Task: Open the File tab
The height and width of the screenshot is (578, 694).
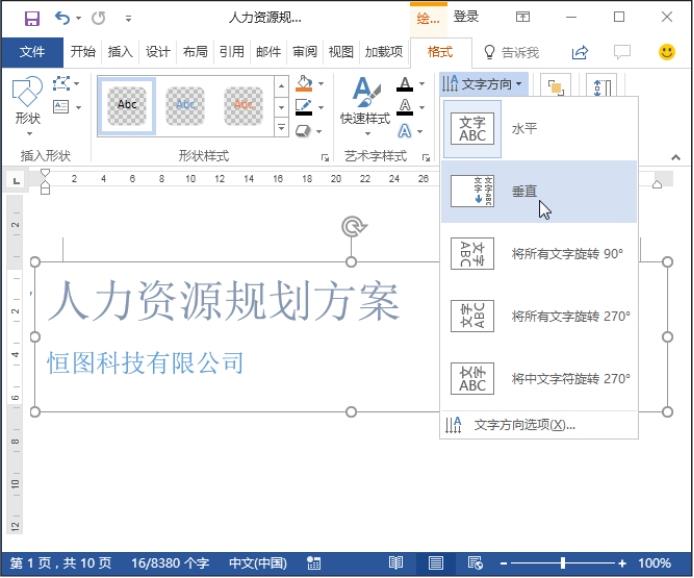Action: coord(32,52)
